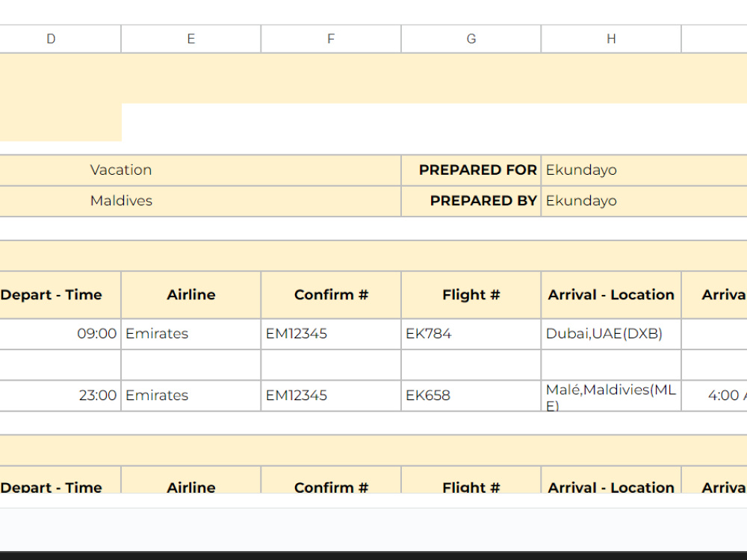The height and width of the screenshot is (560, 747).
Task: Select second Flight # header cell
Action: tap(471, 480)
